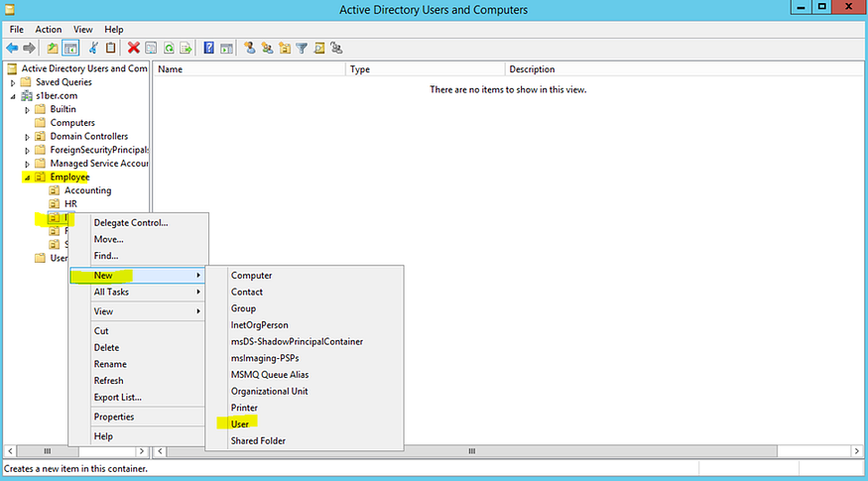The width and height of the screenshot is (868, 481).
Task: Click the red X Delete toolbar icon
Action: (133, 49)
